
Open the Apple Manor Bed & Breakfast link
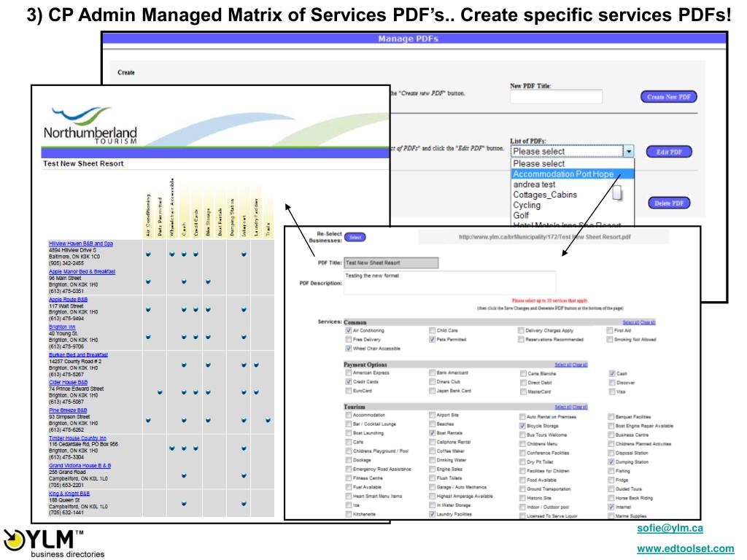(82, 271)
